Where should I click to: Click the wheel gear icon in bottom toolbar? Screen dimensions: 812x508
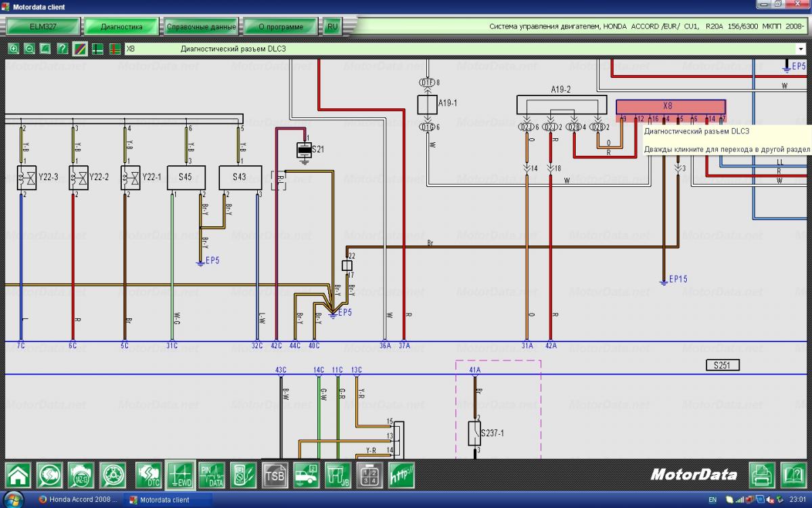coord(112,475)
